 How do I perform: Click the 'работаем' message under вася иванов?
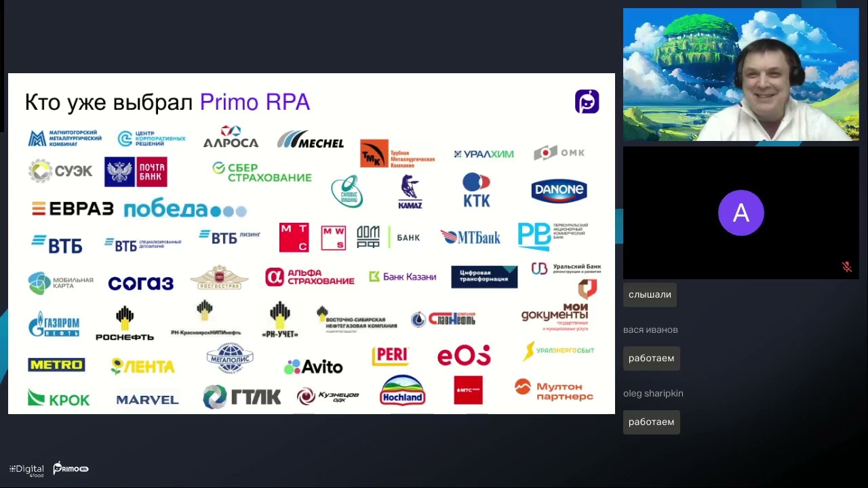pyautogui.click(x=651, y=359)
